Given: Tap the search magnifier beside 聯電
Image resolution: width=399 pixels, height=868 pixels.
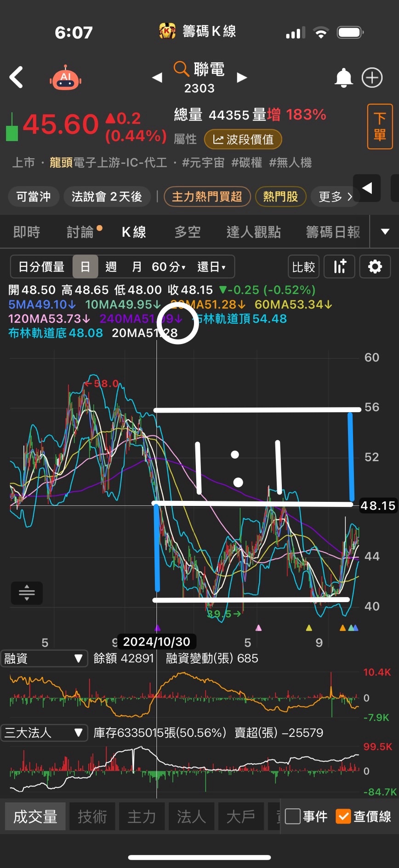Looking at the screenshot, I should click(x=181, y=69).
